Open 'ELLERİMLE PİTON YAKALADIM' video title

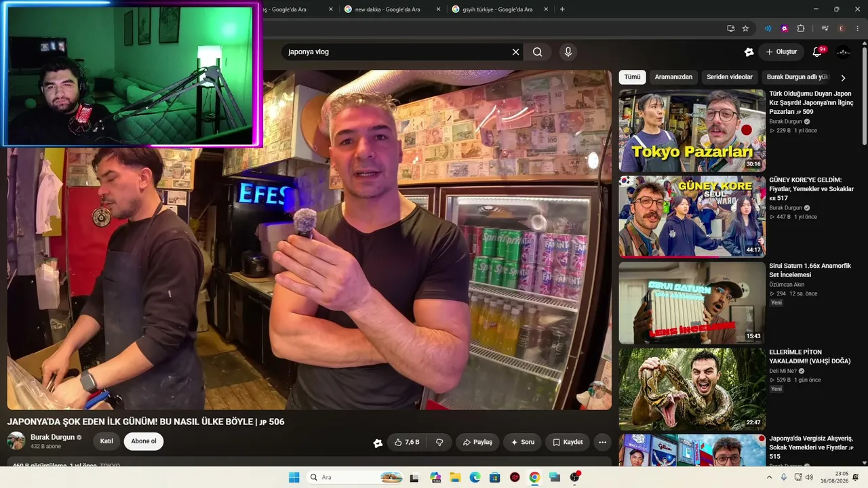(810, 357)
